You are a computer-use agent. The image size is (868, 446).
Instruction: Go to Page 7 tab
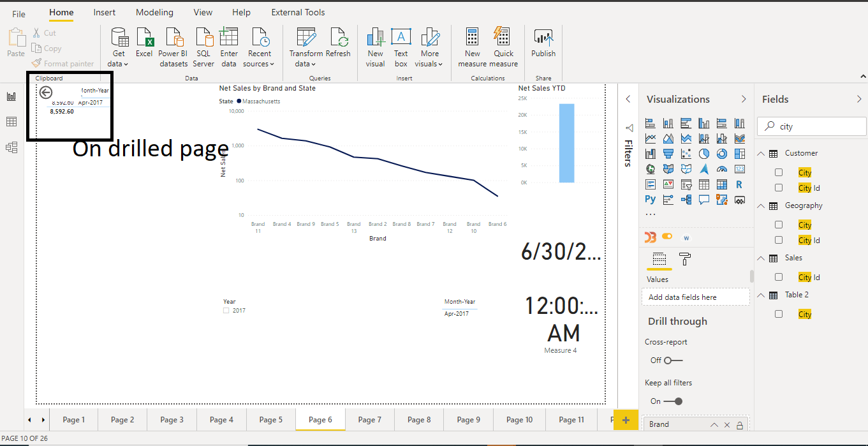click(x=370, y=419)
